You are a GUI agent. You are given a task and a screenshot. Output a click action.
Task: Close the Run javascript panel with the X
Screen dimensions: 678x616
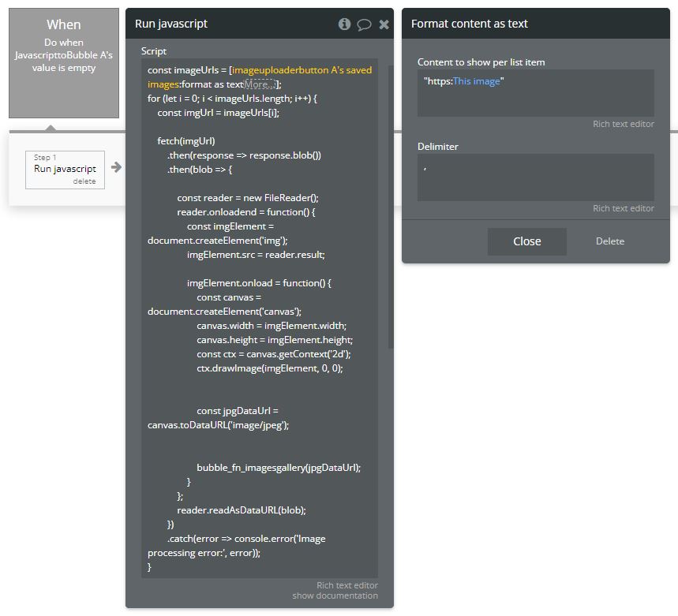click(384, 24)
